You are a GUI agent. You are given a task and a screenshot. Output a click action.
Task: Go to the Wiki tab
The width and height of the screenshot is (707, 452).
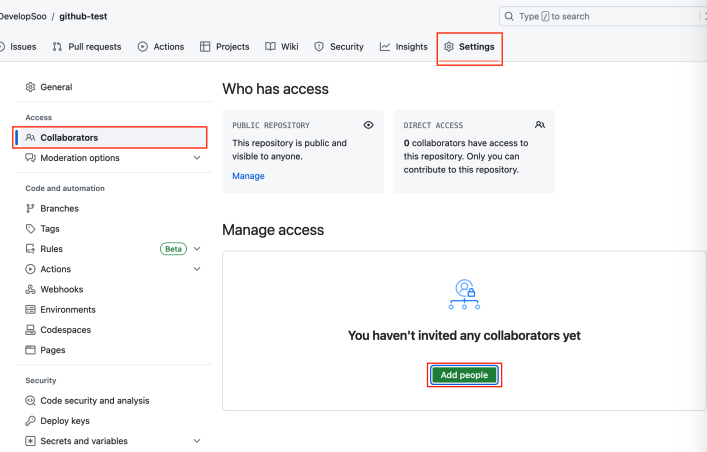[x=282, y=47]
